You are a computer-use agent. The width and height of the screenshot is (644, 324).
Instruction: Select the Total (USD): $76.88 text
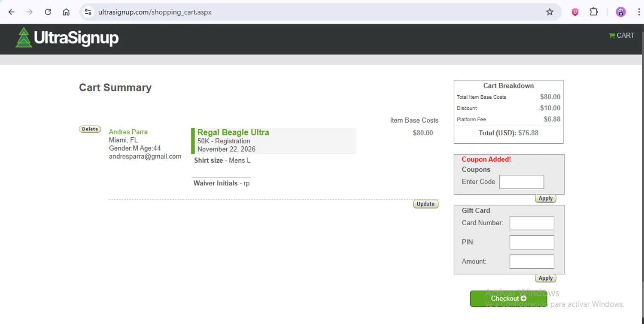tap(508, 133)
